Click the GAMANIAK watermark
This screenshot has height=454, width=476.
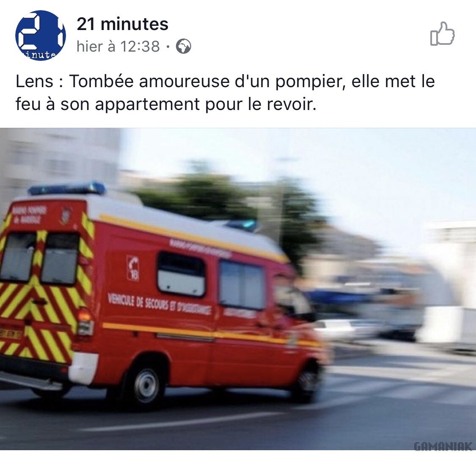click(x=443, y=446)
